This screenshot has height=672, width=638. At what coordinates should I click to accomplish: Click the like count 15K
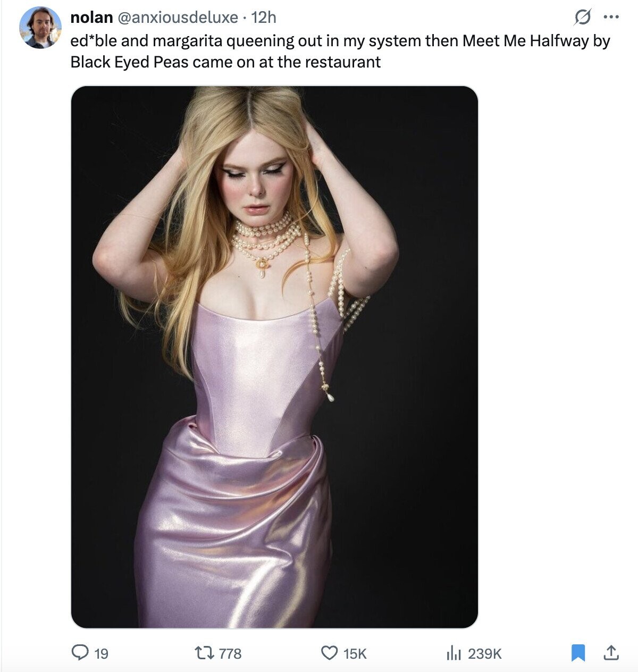tap(355, 653)
